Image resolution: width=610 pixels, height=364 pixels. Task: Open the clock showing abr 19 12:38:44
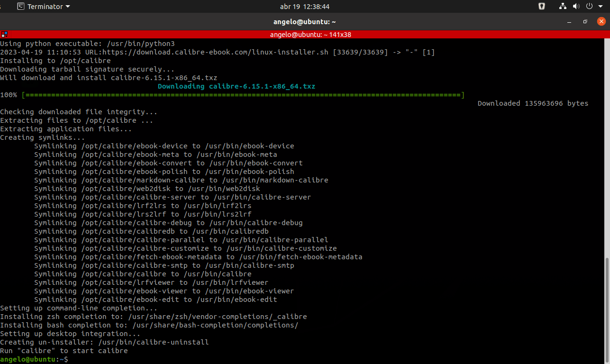(305, 7)
